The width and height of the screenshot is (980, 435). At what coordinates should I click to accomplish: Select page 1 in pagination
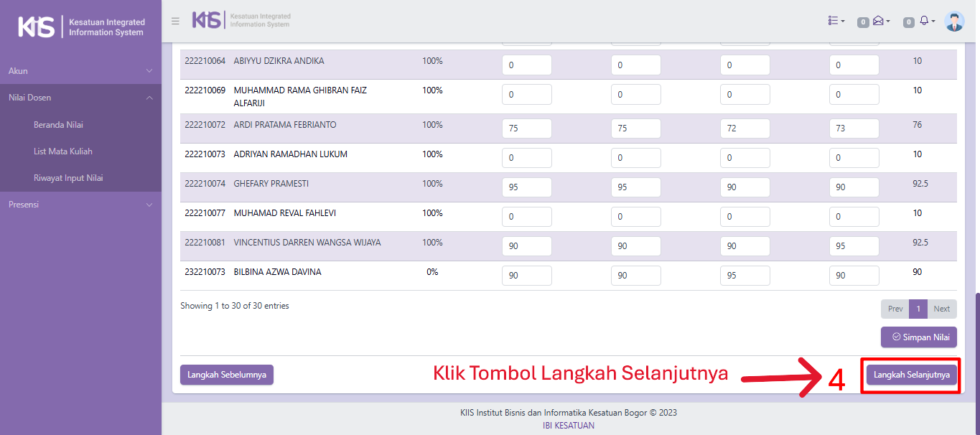click(x=918, y=309)
